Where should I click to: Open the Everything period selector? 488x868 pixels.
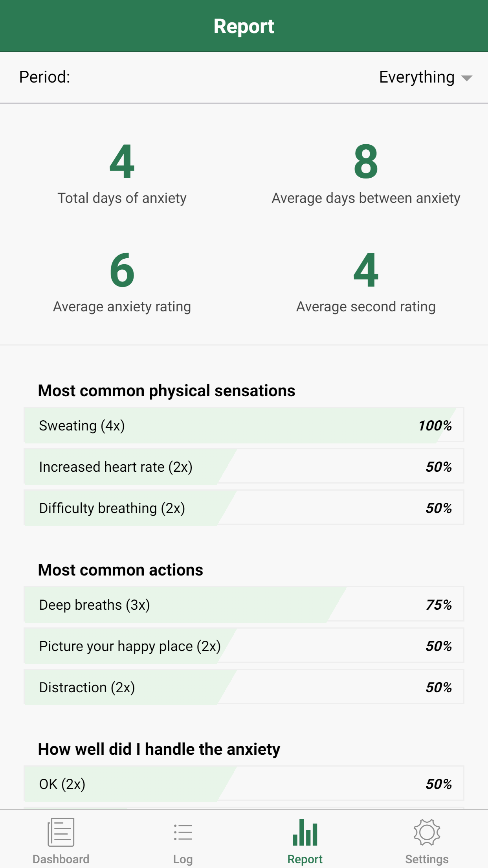pos(416,77)
